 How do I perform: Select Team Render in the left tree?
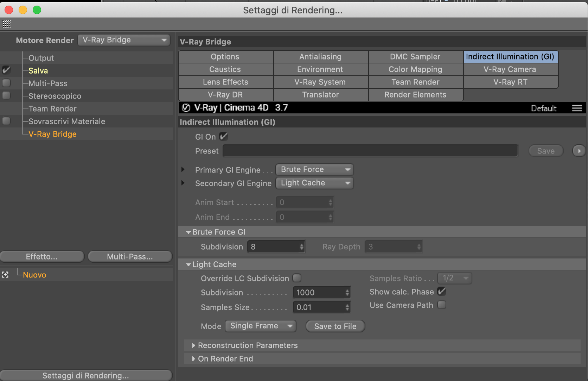[x=52, y=109]
